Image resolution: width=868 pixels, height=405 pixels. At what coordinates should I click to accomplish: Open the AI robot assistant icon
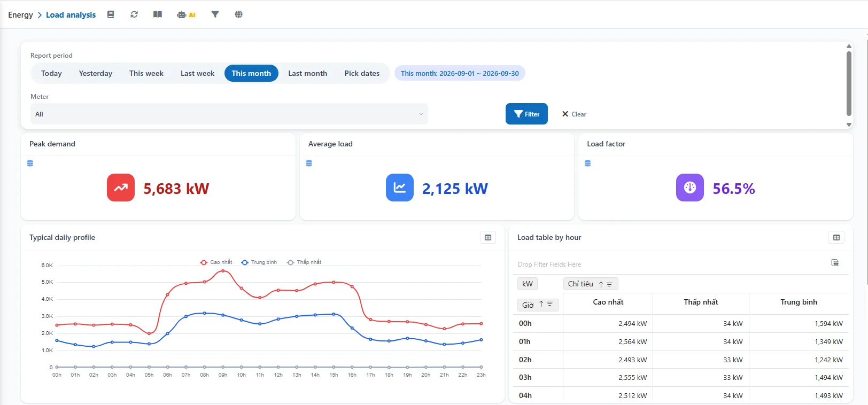pos(186,14)
